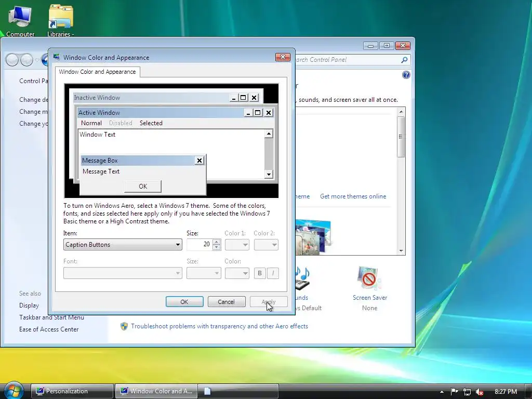Click the muted volume tray icon

pyautogui.click(x=480, y=392)
